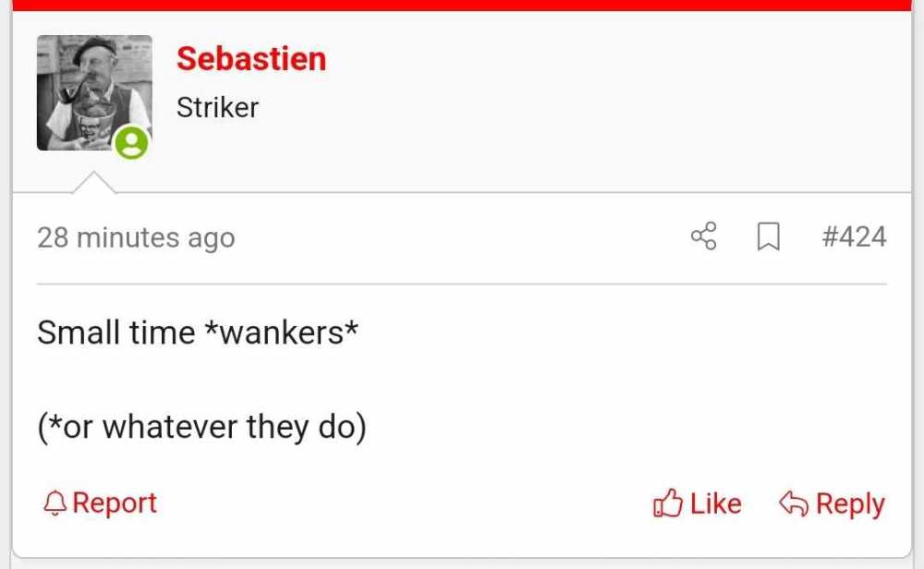924x569 pixels.
Task: Select the "Small time *wankers*" text line
Action: [x=198, y=333]
